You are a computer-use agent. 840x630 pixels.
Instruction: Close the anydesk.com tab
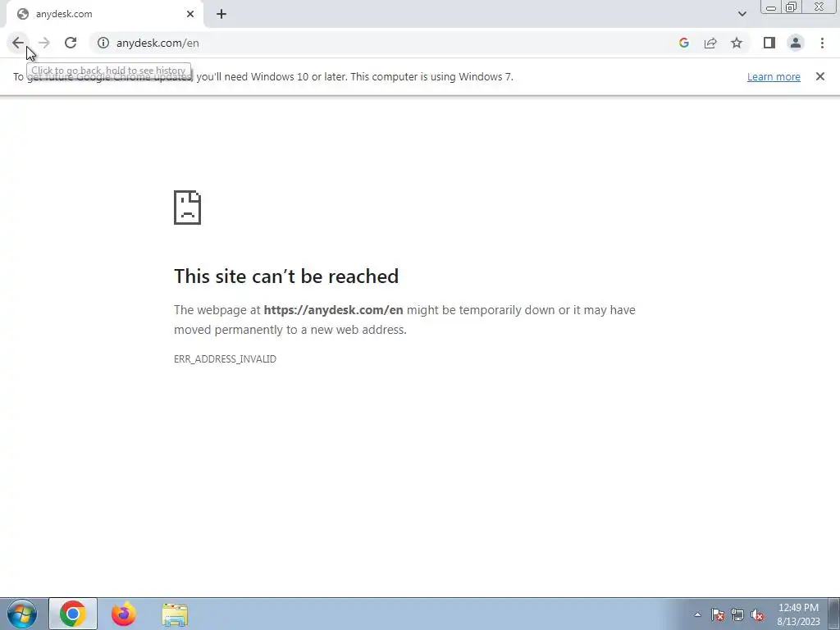coord(190,14)
